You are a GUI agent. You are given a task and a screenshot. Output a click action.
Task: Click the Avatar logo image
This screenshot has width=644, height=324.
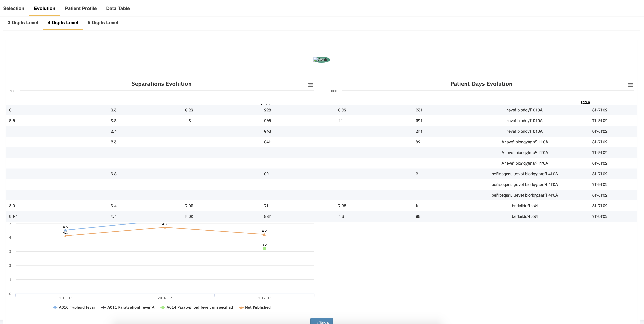[x=322, y=60]
